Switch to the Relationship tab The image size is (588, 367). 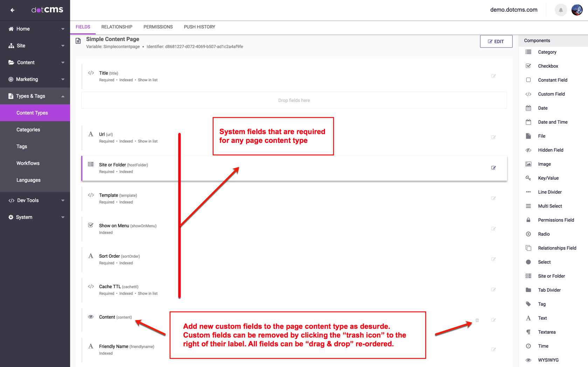tap(117, 27)
